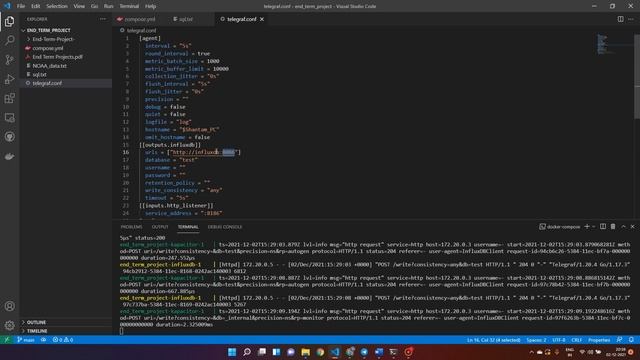Viewport: 640px width, 360px height.
Task: Close the terminal panel
Action: (633, 227)
